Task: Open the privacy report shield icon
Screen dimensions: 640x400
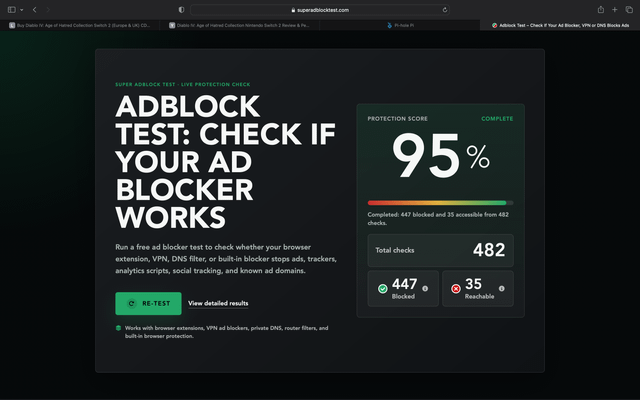Action: [181, 10]
